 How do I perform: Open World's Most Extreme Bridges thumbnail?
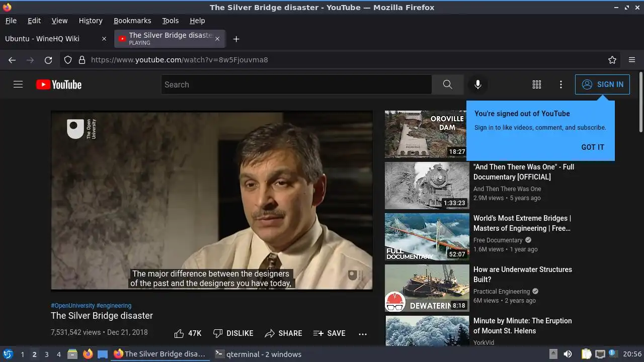click(x=427, y=237)
